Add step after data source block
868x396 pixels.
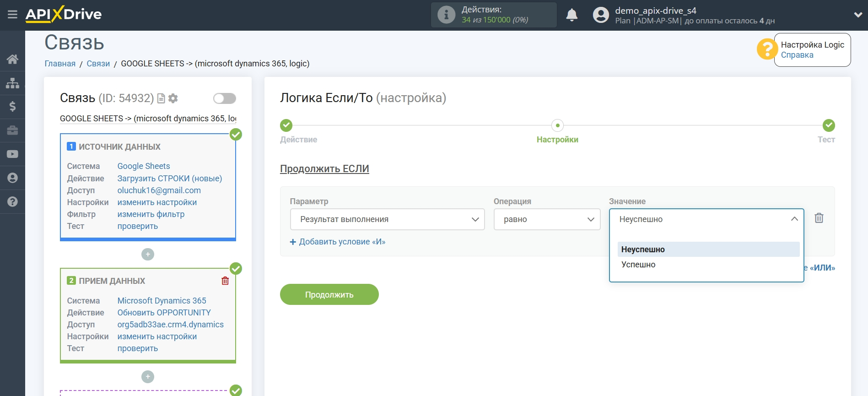[x=148, y=254]
